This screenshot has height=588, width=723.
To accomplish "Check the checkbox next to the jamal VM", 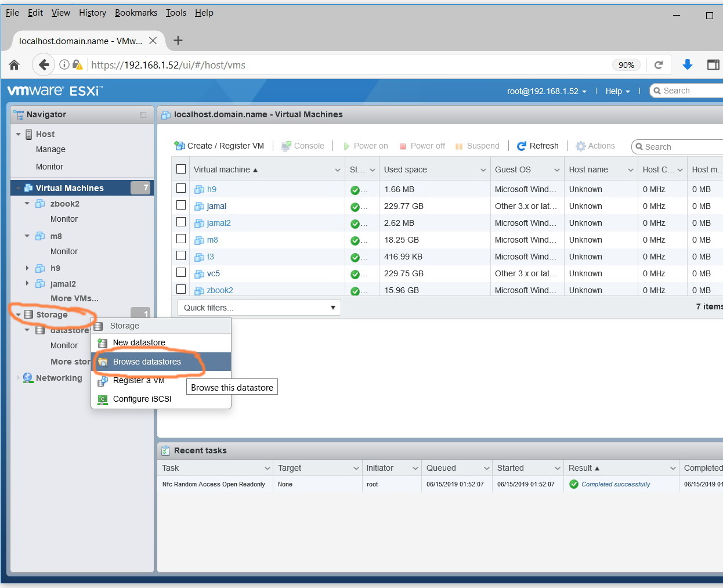I will (x=180, y=206).
